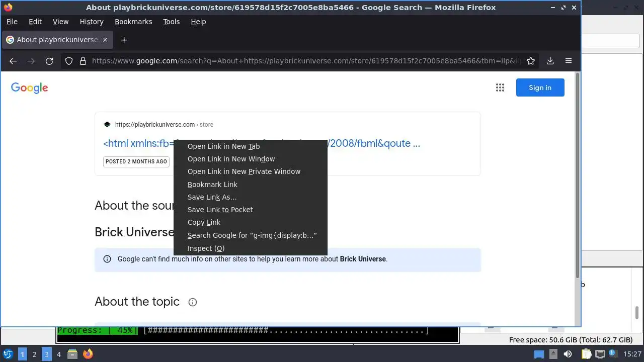Open a new tab with plus icon
Image resolution: width=644 pixels, height=362 pixels.
coord(124,40)
